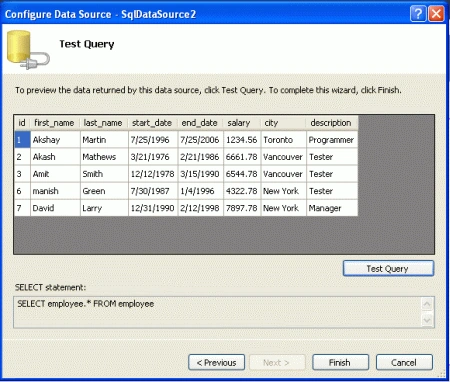The height and width of the screenshot is (382, 450).
Task: Close the Configure Data Source dialog
Action: 436,14
